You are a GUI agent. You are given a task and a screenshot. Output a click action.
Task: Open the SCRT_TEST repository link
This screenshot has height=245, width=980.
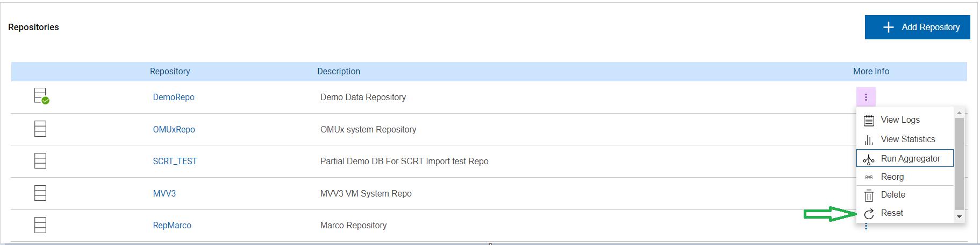click(x=175, y=161)
